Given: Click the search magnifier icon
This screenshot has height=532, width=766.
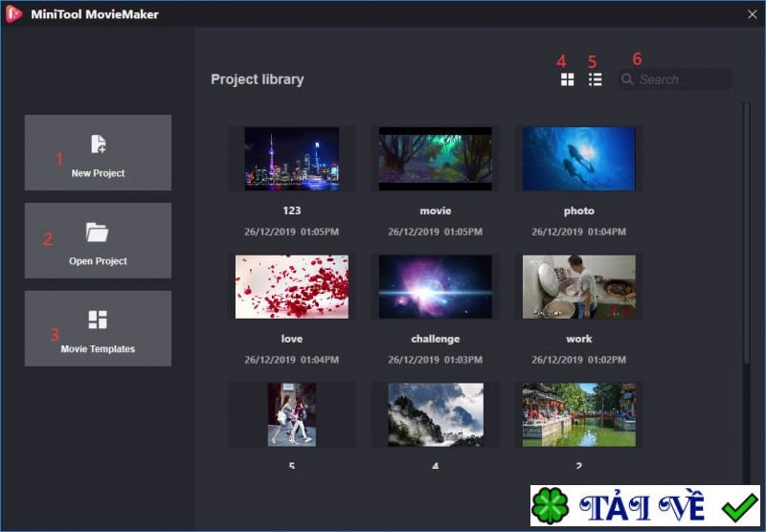Looking at the screenshot, I should [x=627, y=79].
